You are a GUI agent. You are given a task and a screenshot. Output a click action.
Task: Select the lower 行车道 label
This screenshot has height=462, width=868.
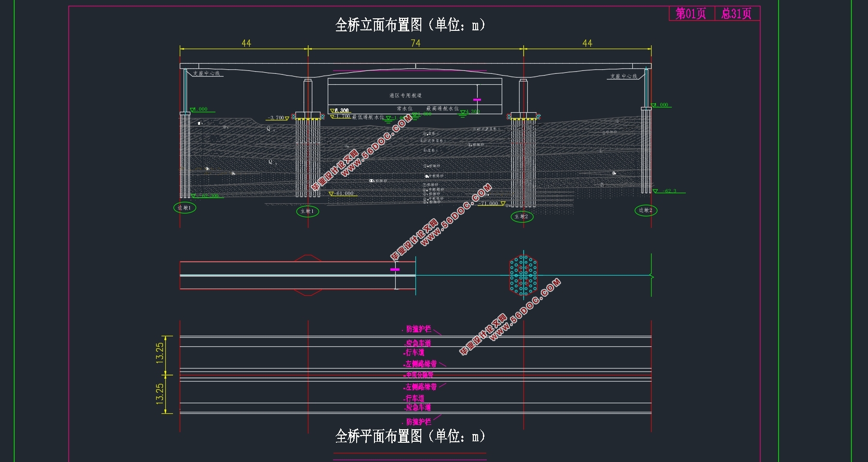click(414, 398)
